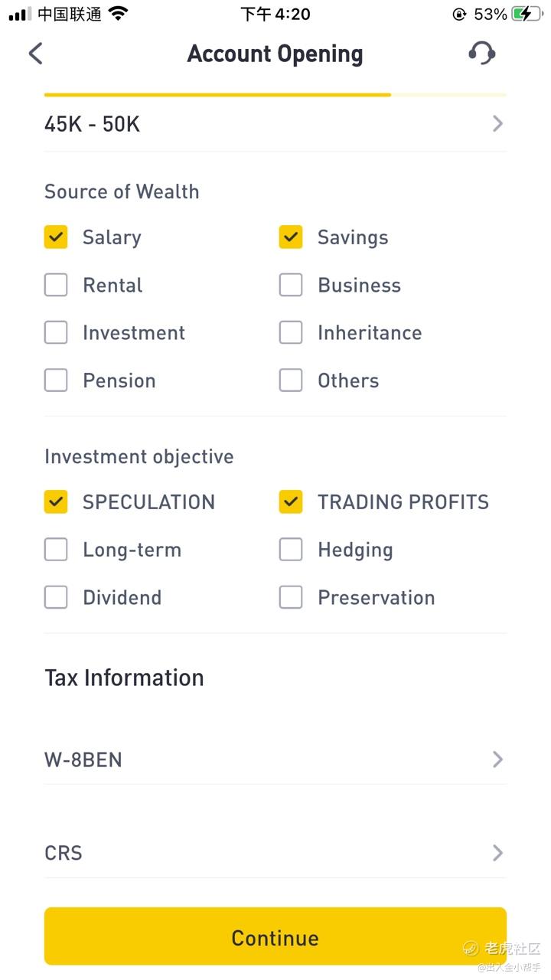Tick the Inheritance checkbox
This screenshot has width=551, height=980.
point(291,332)
